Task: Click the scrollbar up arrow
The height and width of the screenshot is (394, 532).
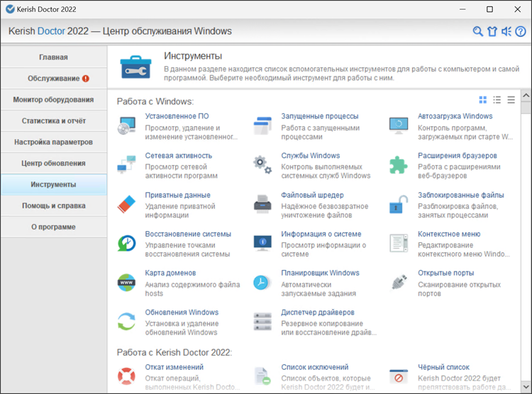Action: (526, 95)
